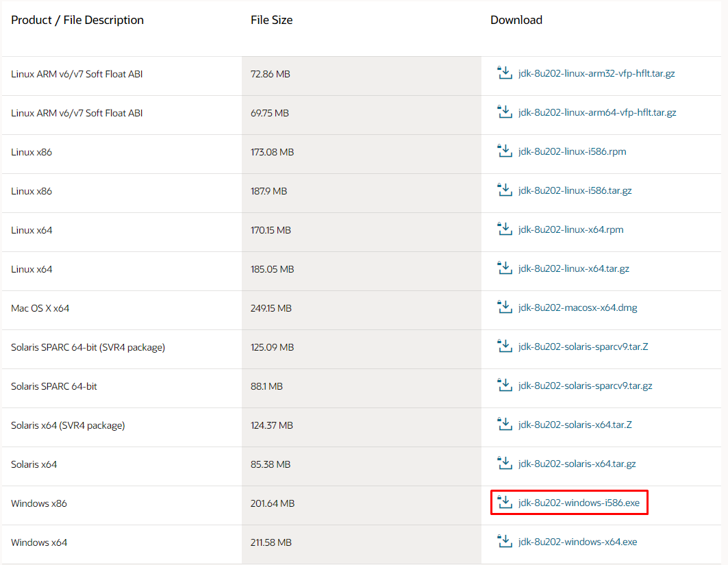Download jdk-8u202-windows-x64.exe link

(577, 541)
